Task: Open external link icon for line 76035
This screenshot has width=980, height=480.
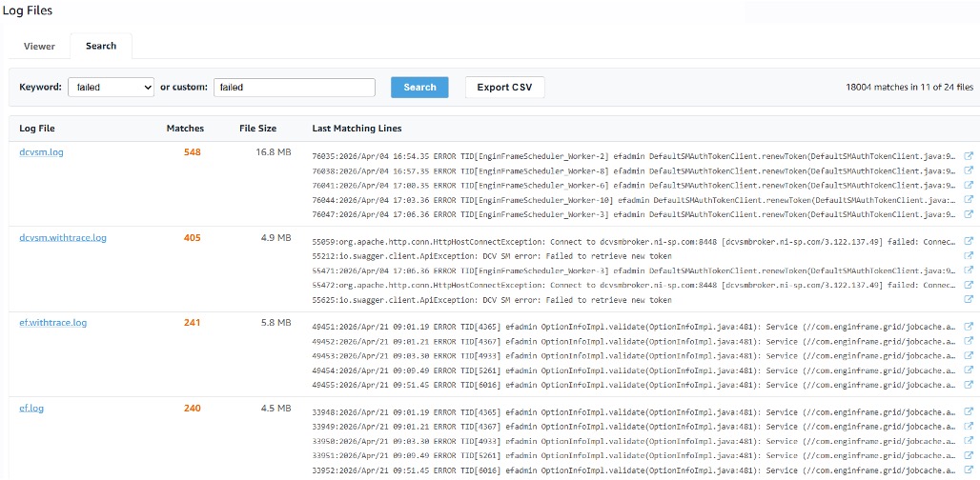Action: point(970,156)
